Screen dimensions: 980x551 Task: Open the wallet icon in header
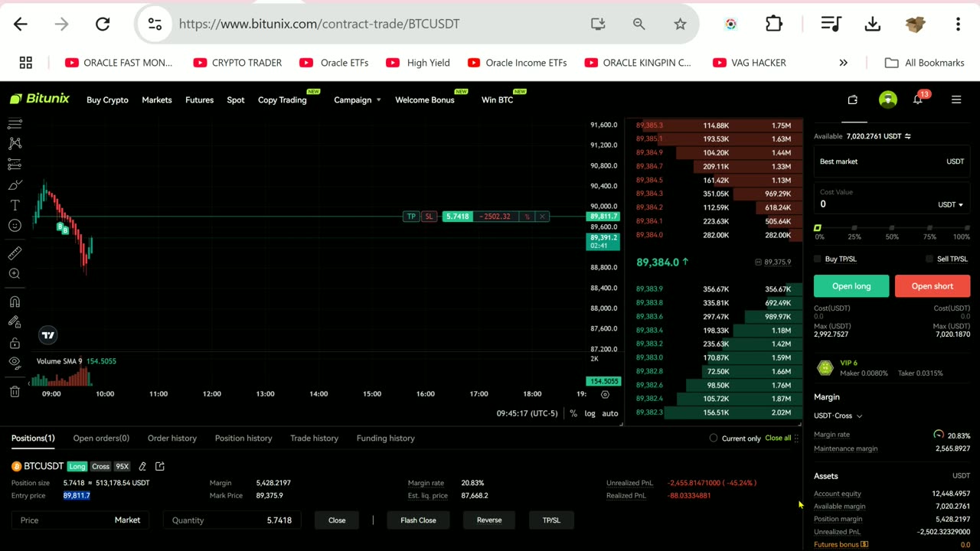[853, 99]
